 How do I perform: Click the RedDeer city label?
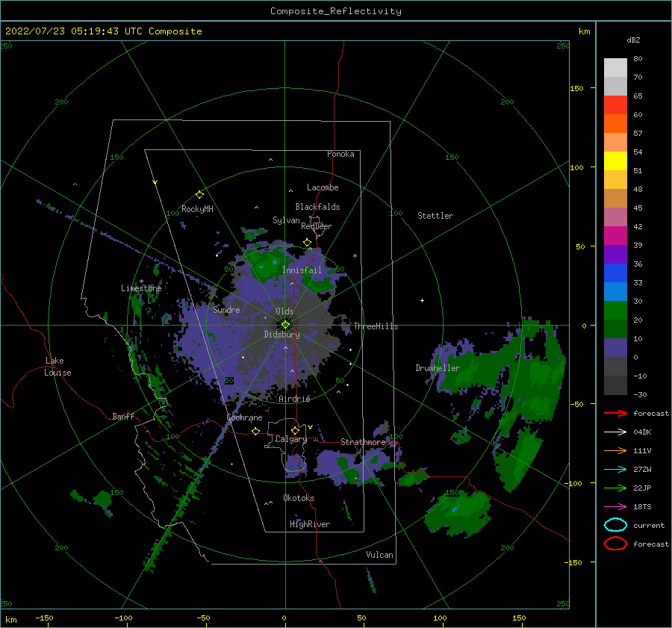pos(317,226)
